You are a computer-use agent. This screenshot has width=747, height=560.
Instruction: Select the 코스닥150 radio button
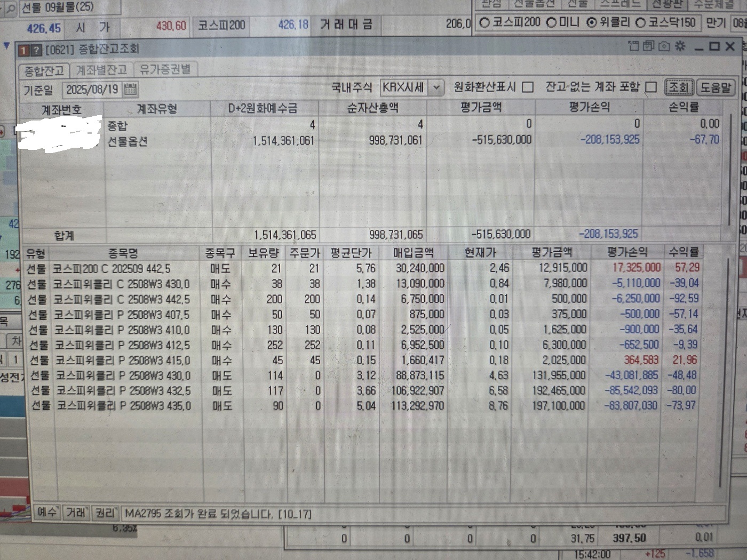[641, 23]
